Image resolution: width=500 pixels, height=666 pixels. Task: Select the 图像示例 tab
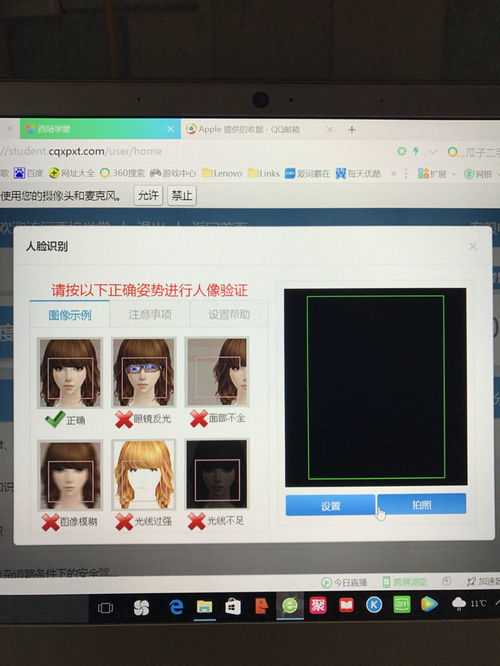(x=70, y=315)
